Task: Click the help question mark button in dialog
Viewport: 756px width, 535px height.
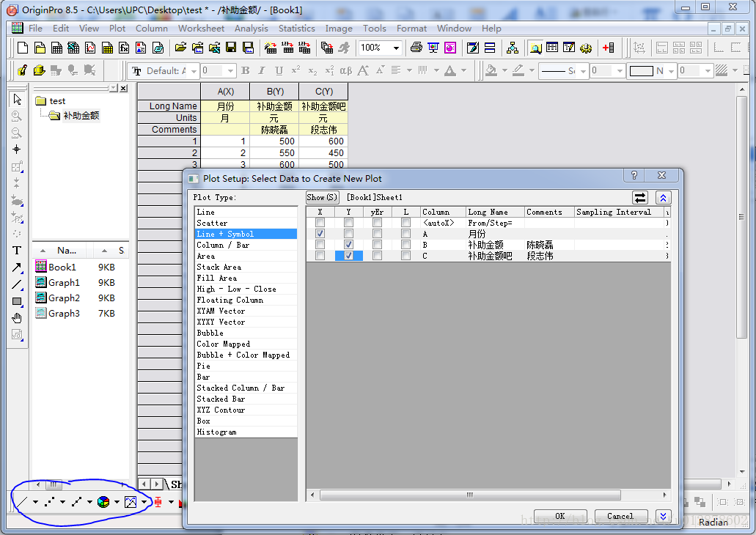Action: (x=634, y=175)
